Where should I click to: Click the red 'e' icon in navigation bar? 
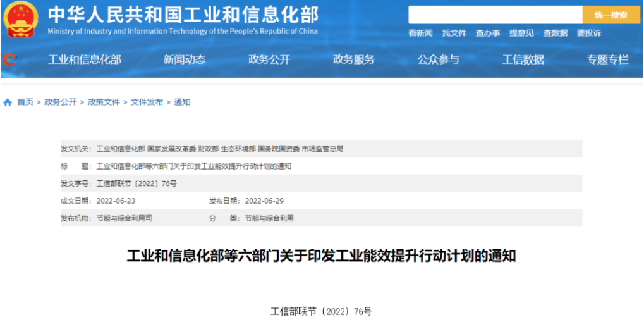9,59
